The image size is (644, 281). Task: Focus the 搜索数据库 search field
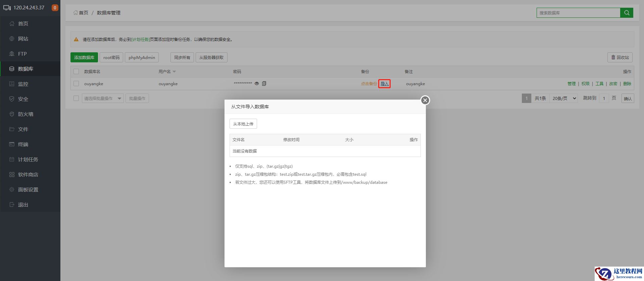578,13
